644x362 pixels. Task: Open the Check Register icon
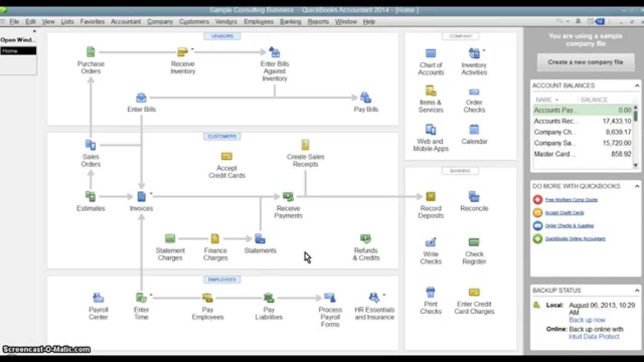tap(474, 242)
